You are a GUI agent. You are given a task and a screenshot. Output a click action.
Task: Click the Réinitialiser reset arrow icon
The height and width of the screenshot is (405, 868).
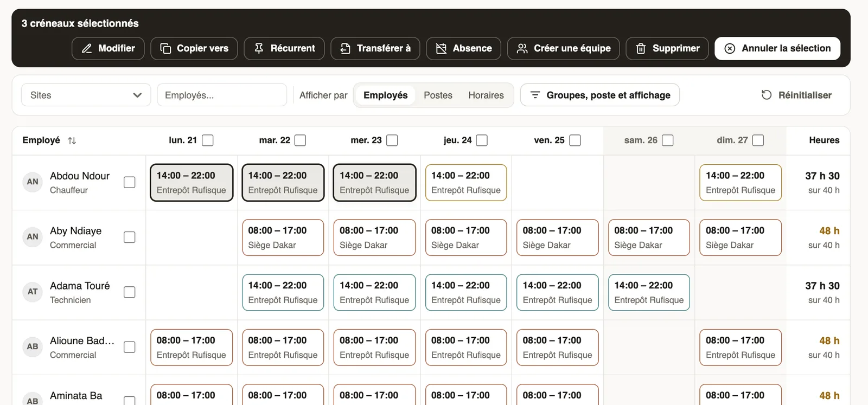tap(767, 95)
